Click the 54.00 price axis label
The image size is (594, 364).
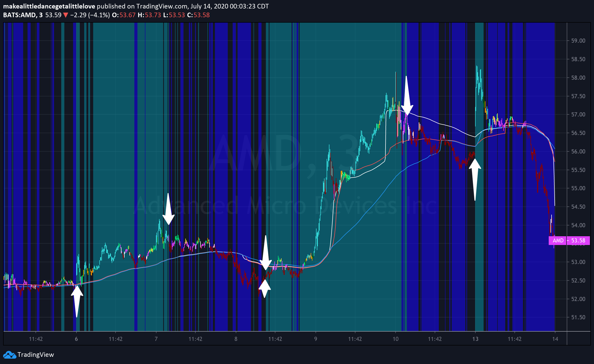click(x=578, y=225)
